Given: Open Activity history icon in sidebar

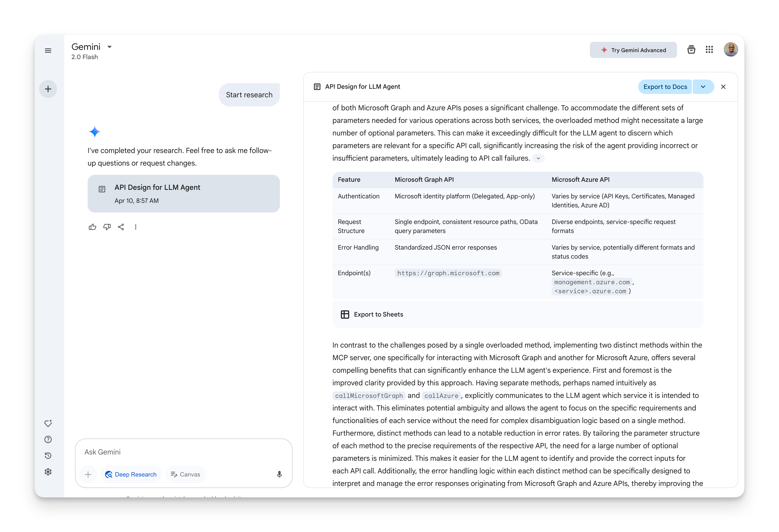Looking at the screenshot, I should [48, 456].
